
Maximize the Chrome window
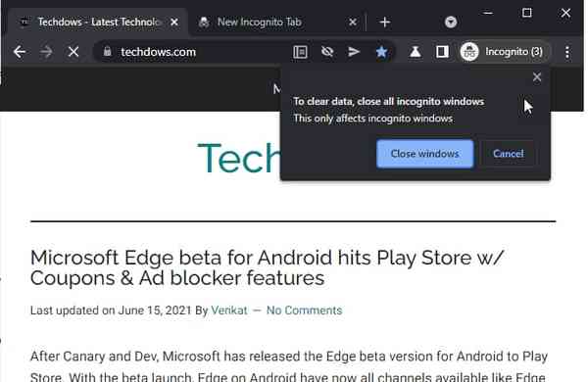(527, 13)
